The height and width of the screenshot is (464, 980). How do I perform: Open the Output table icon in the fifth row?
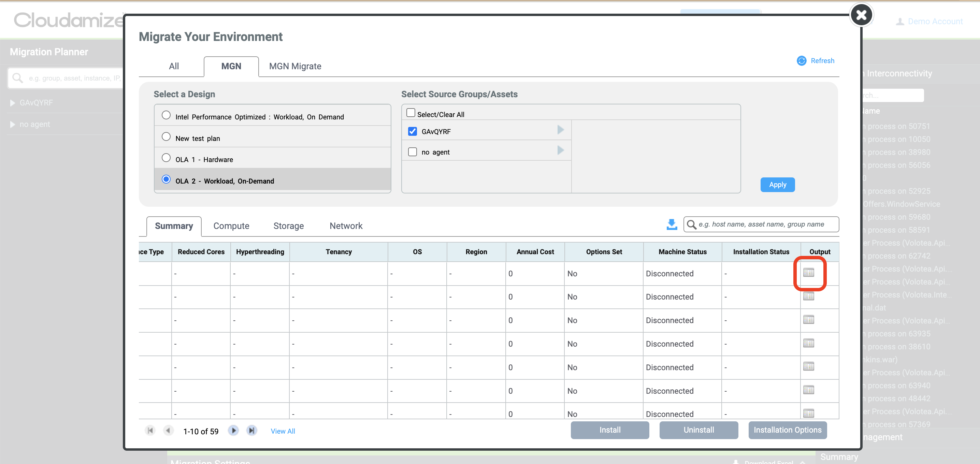pyautogui.click(x=808, y=367)
